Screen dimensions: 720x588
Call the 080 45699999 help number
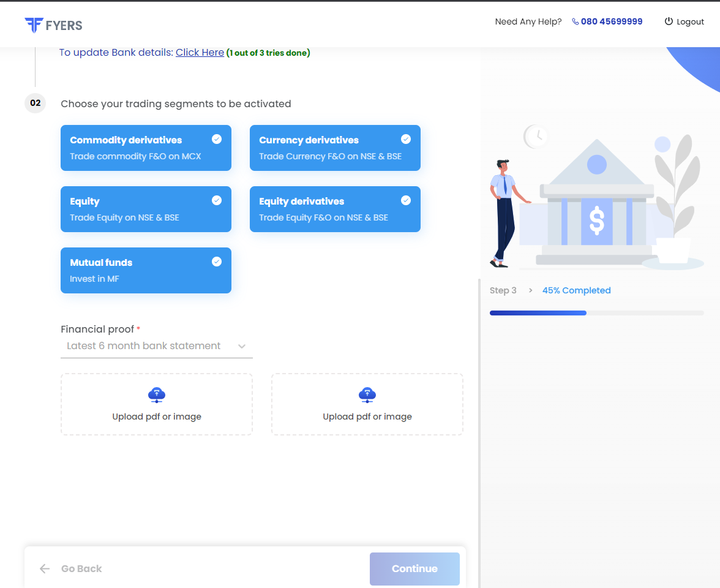(612, 21)
